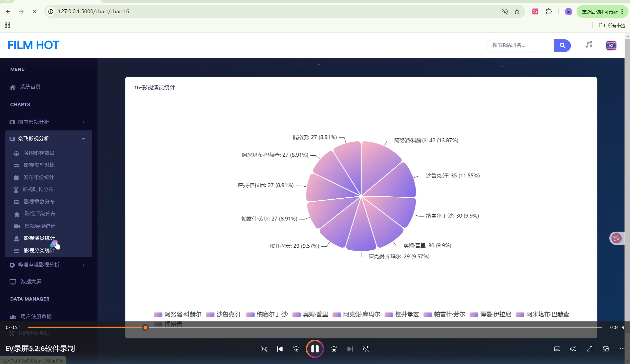630x364 pixels.
Task: Bookmark page with star icon
Action: coord(517,12)
